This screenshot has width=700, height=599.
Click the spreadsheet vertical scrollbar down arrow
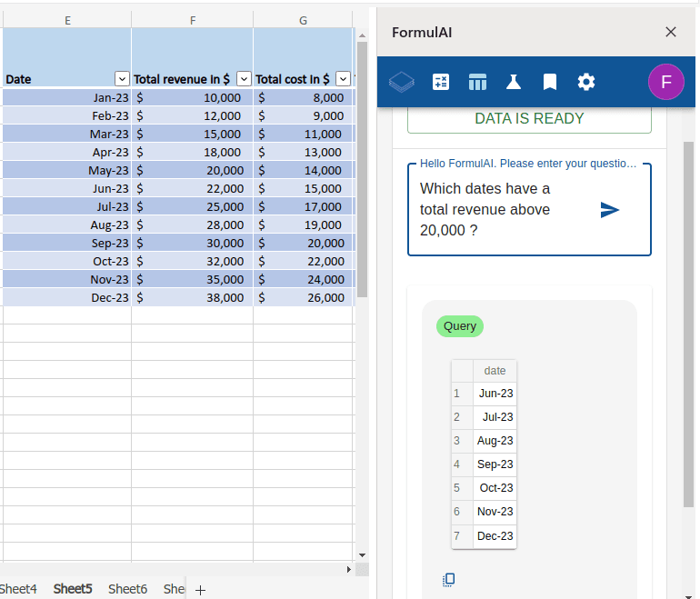(x=362, y=554)
